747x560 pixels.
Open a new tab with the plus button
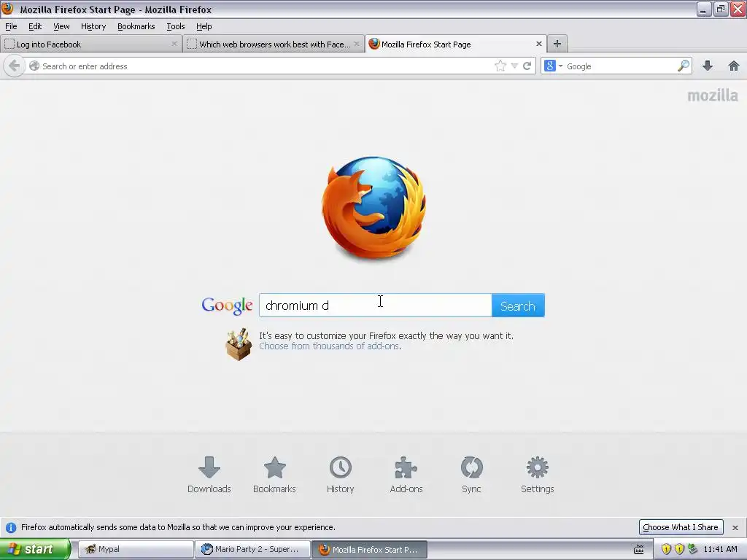point(557,44)
